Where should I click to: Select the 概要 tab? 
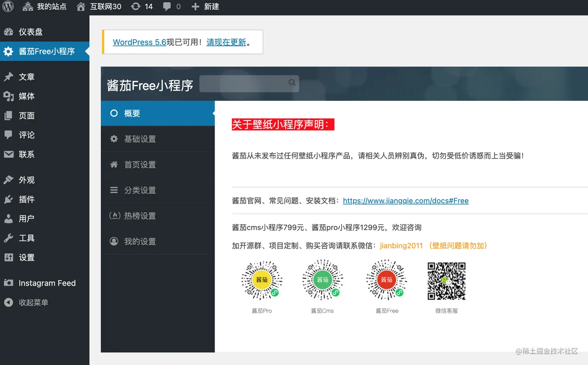[157, 113]
